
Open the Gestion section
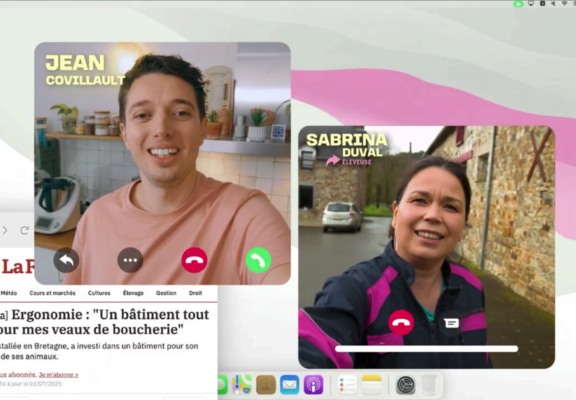[x=166, y=293]
